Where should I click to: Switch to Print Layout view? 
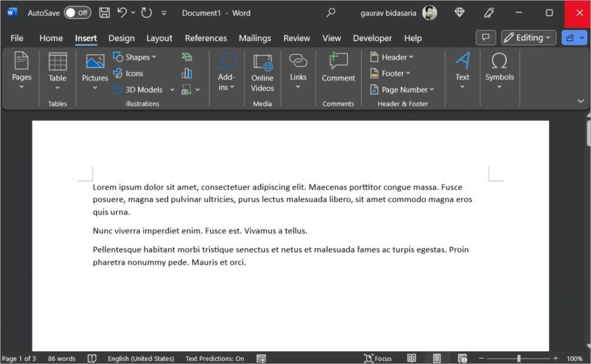pos(437,358)
